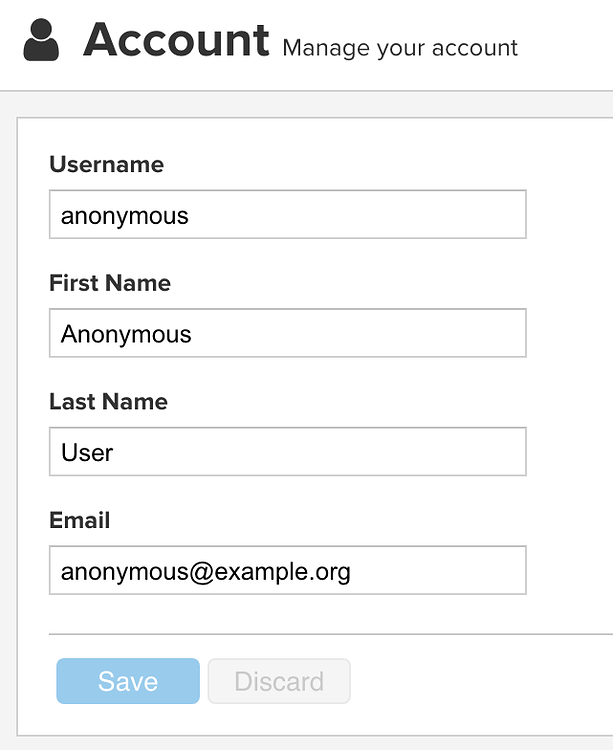Focus the Last Name input field
This screenshot has height=750, width=613.
click(x=288, y=452)
